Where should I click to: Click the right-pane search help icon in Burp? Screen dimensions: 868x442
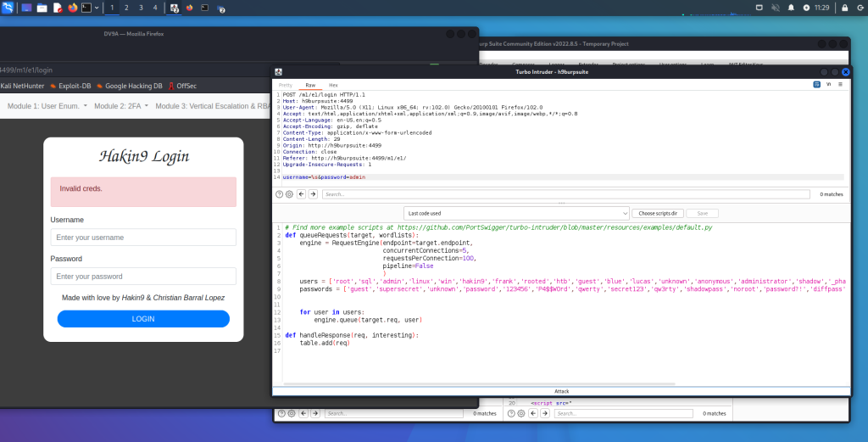(511, 413)
